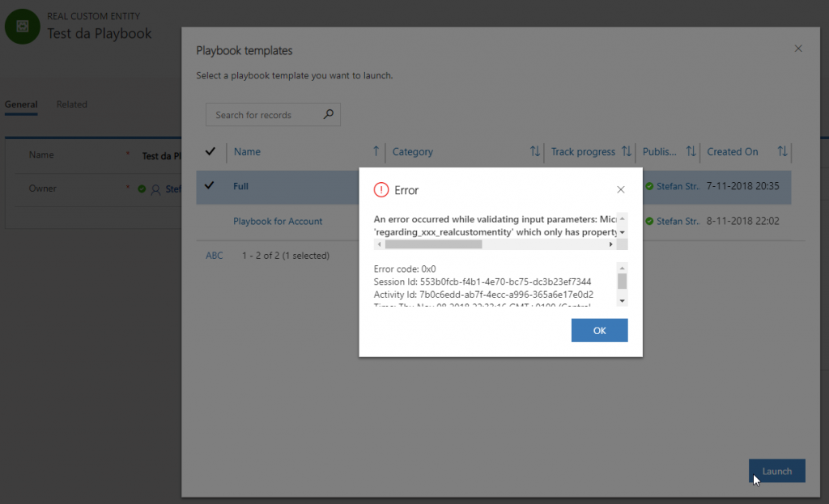Focus the Search for records field
829x504 pixels.
coord(263,115)
